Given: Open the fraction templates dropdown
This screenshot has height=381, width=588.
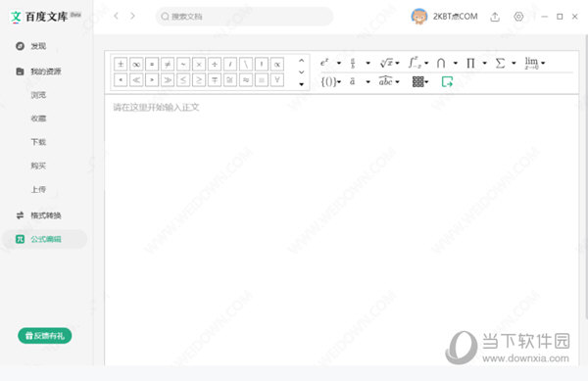Looking at the screenshot, I should point(360,63).
